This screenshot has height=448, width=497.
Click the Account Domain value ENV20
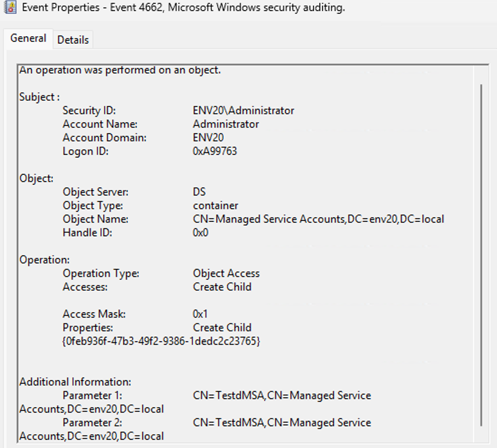coord(208,138)
